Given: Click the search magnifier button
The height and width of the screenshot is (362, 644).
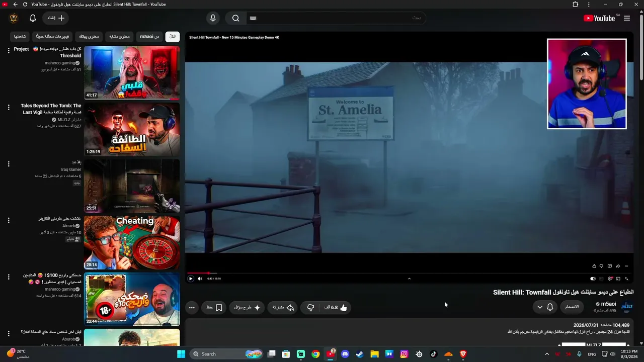Looking at the screenshot, I should point(235,18).
